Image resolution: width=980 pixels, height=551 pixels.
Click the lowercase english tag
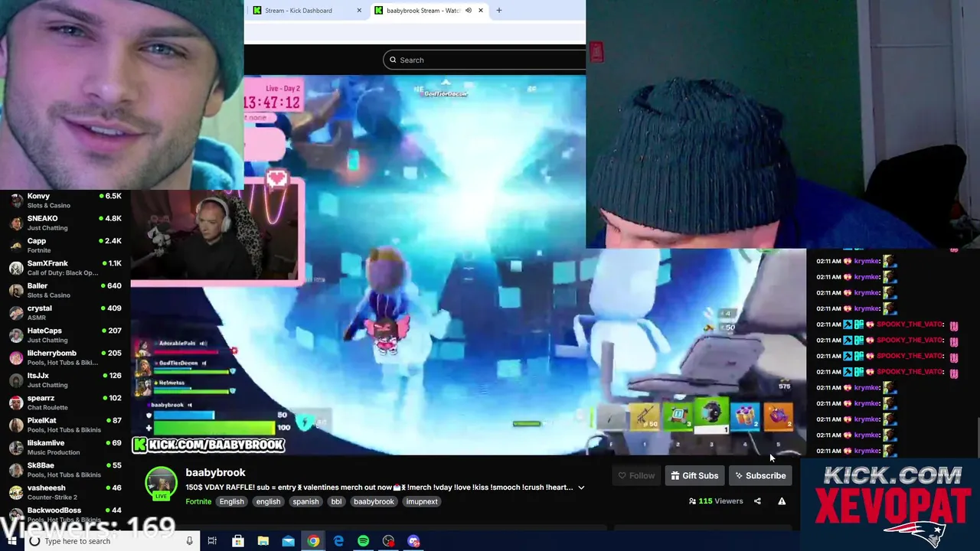pyautogui.click(x=268, y=502)
